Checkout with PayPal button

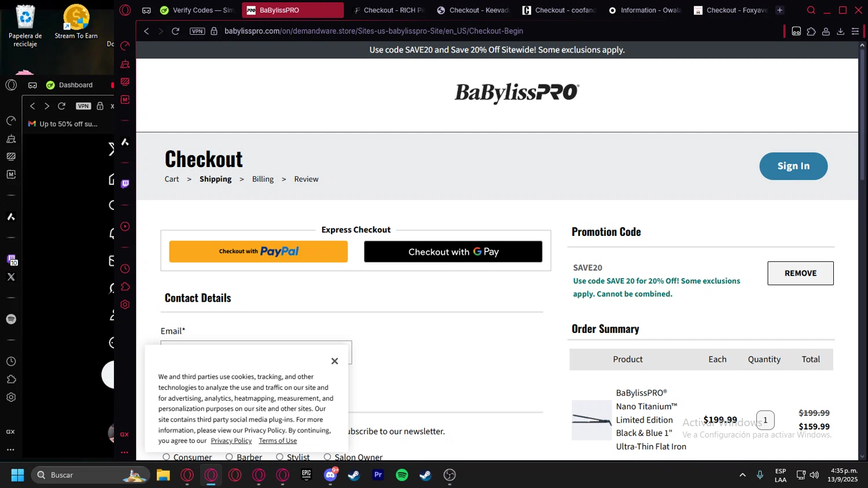coord(258,252)
